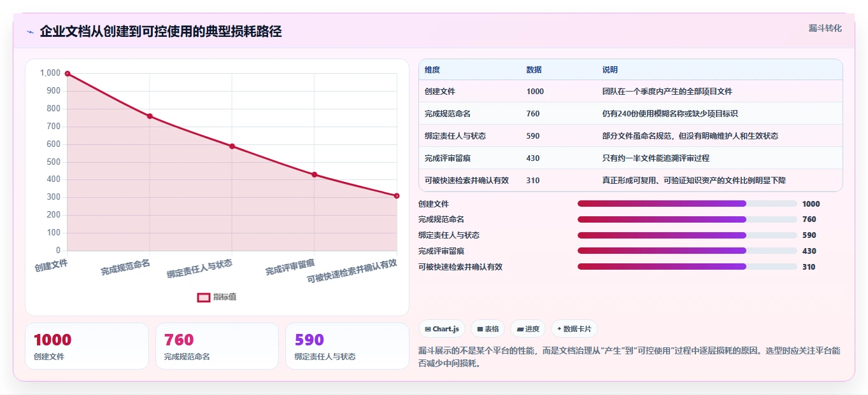Image resolution: width=868 pixels, height=395 pixels.
Task: Click the 维度 table column header
Action: (432, 70)
